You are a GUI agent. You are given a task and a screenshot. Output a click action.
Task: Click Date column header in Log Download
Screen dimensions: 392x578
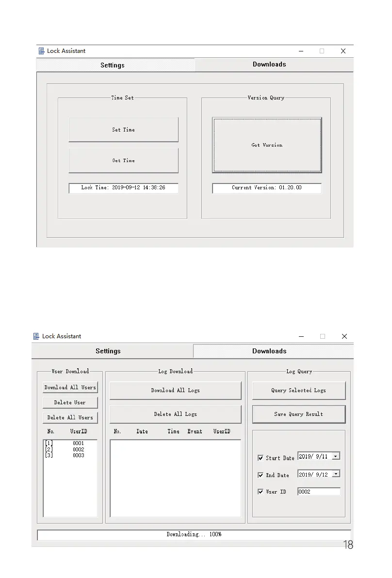tap(142, 431)
